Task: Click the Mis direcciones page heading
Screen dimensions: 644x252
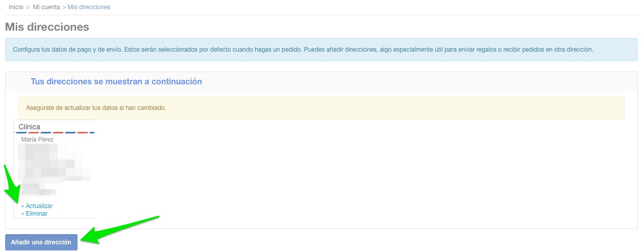Action: (47, 27)
